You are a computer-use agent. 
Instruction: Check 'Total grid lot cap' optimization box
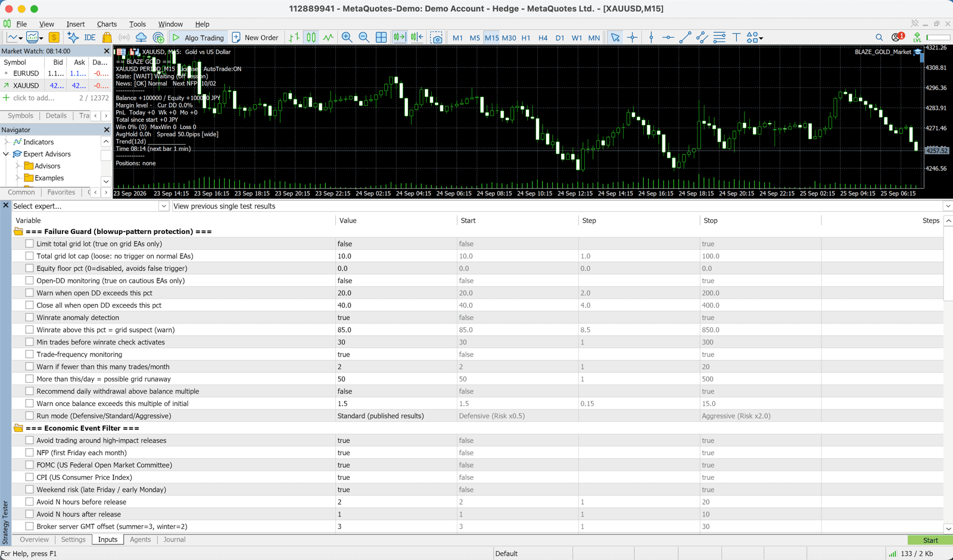point(29,256)
